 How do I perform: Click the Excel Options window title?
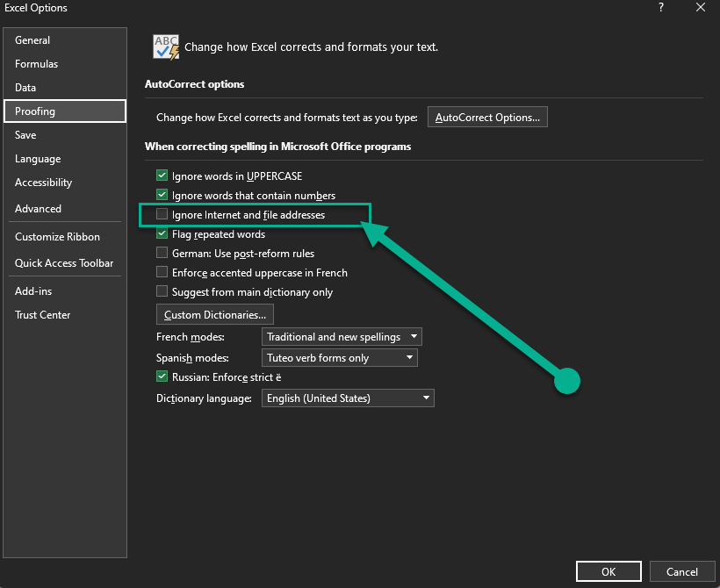pyautogui.click(x=36, y=8)
